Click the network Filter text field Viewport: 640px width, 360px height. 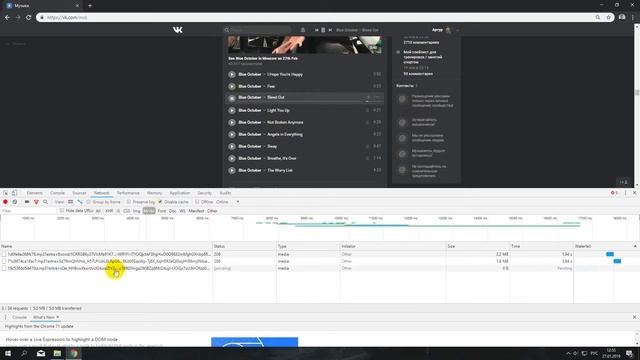[x=28, y=211]
